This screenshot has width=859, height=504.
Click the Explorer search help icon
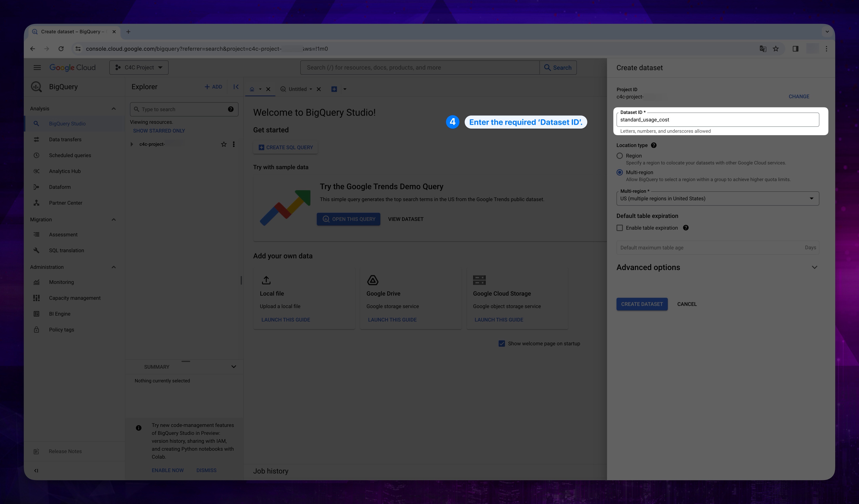pyautogui.click(x=231, y=109)
